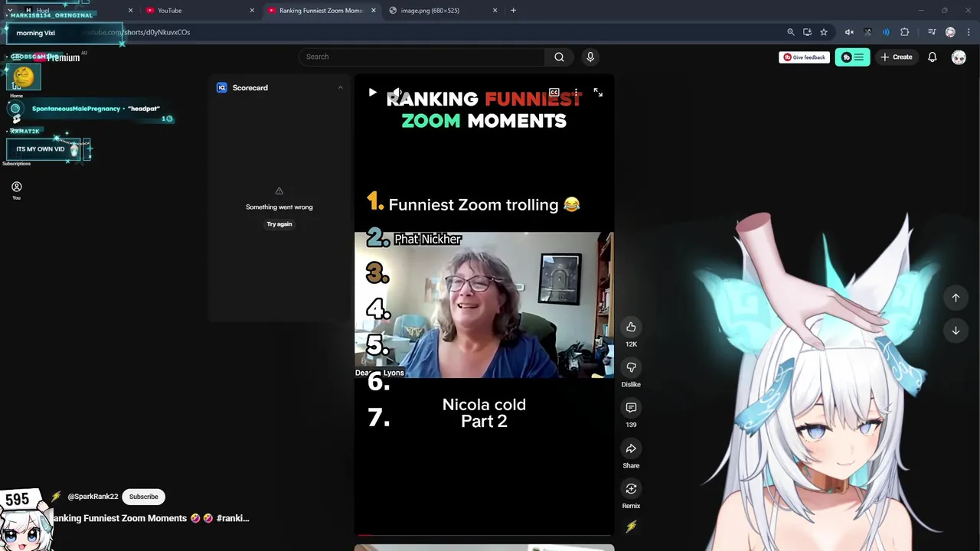Switch to the YouTube tab
980x551 pixels.
coord(199,10)
